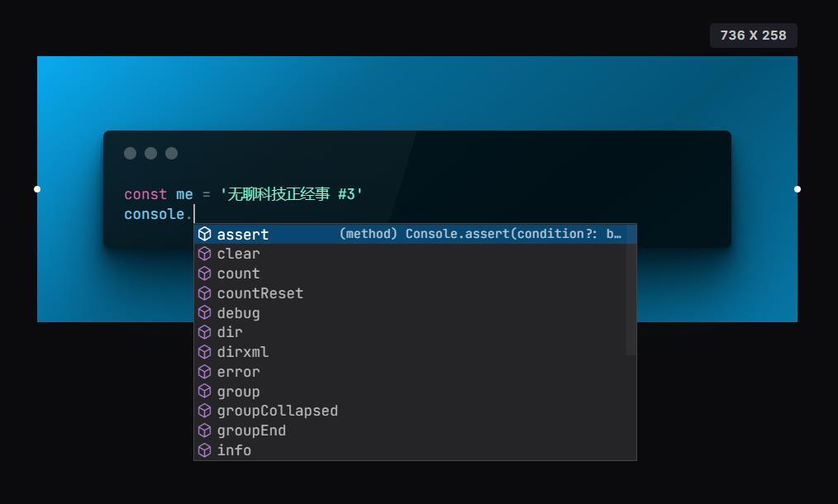Click the left width resize handle
838x504 pixels.
pos(37,189)
